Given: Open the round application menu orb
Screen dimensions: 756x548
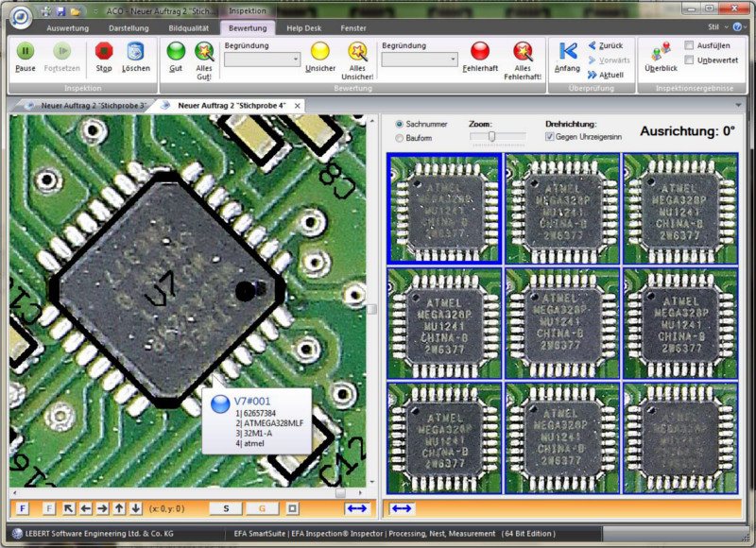Looking at the screenshot, I should [20, 17].
